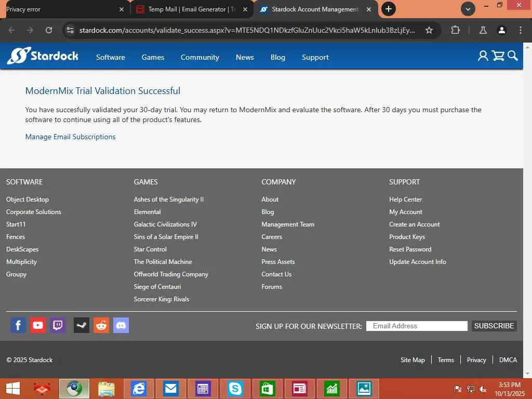View site information icon in address bar

70,30
